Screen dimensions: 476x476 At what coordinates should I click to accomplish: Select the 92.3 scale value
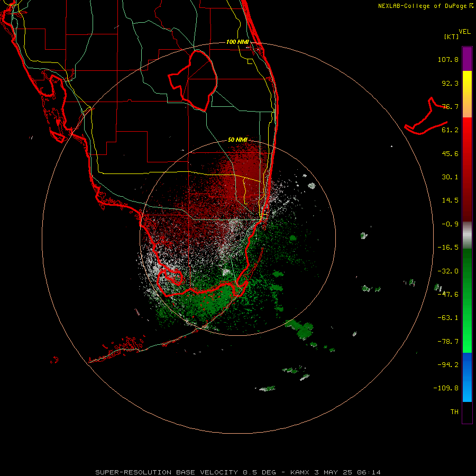pyautogui.click(x=450, y=83)
